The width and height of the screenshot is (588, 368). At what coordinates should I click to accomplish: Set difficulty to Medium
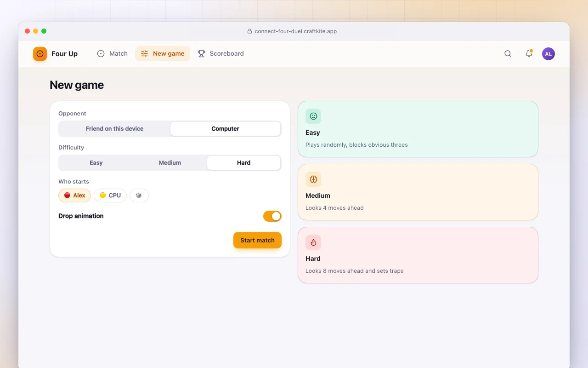[170, 163]
